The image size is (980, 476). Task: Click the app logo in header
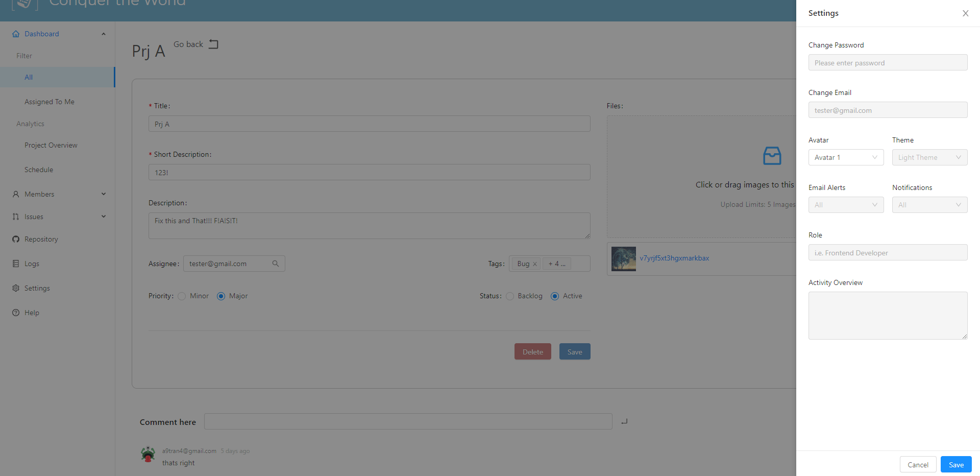click(x=24, y=4)
